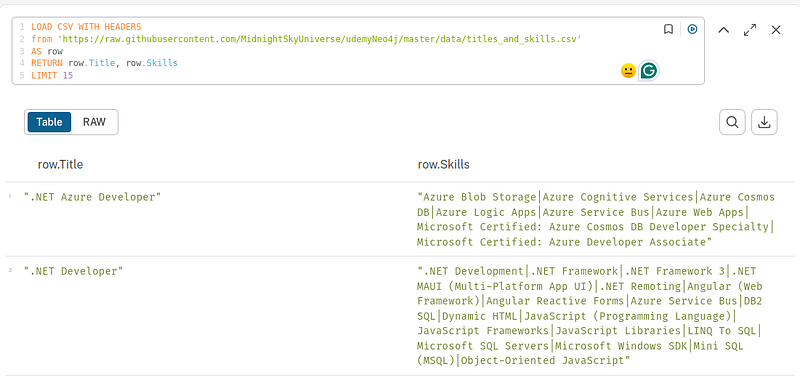800x380 pixels.
Task: Click the LIMIT 15 line in the editor
Action: pyautogui.click(x=52, y=75)
